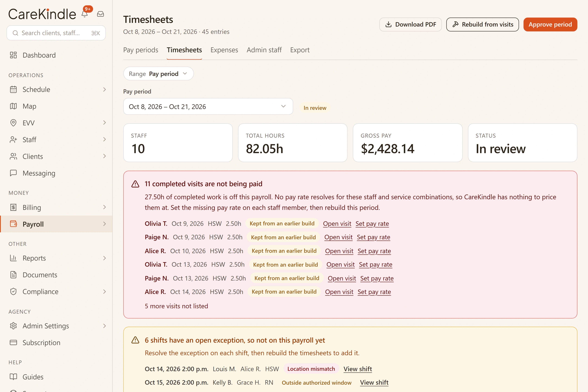Click the Gross Pay $2,428.14 card
Viewport: 588px width, 392px height.
pos(407,143)
